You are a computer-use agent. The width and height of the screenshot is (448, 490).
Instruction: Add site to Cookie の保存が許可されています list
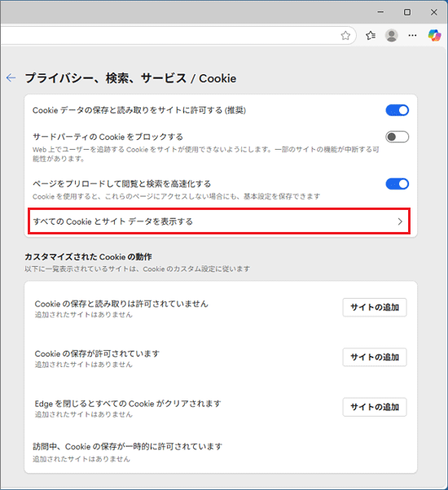point(375,357)
